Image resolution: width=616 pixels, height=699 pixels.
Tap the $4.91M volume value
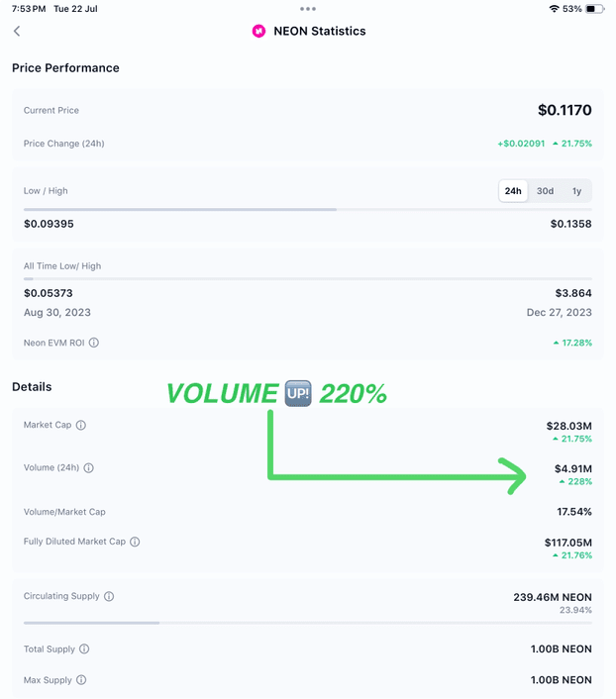pos(573,469)
